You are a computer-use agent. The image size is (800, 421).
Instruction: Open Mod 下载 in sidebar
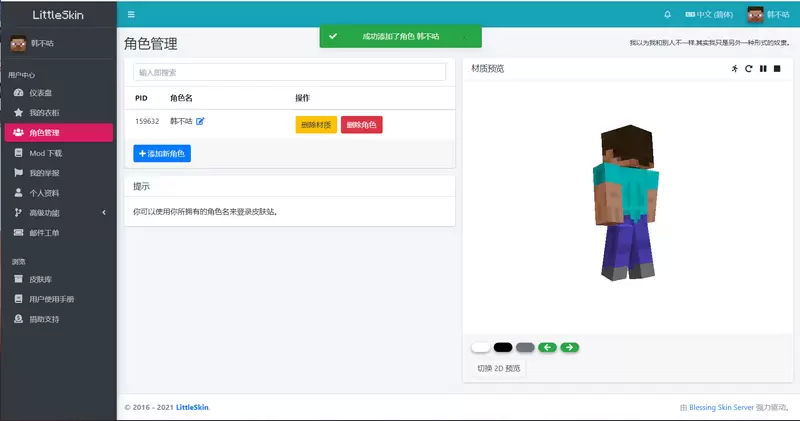[59, 153]
